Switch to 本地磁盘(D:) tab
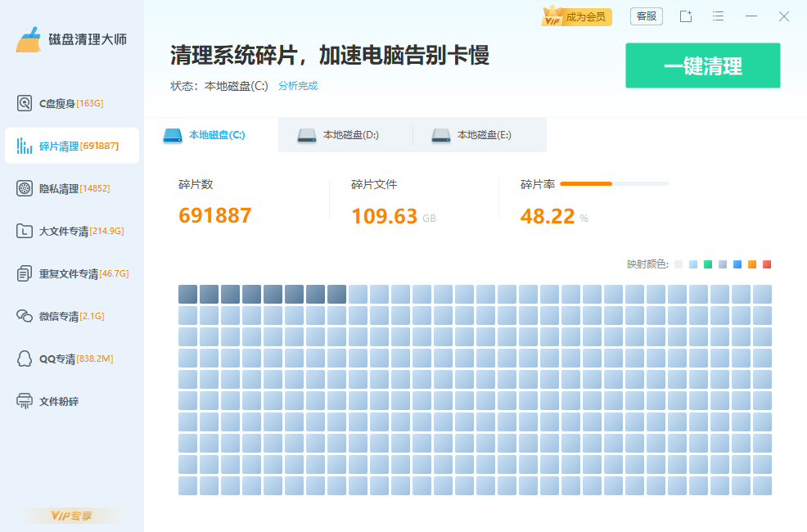807x532 pixels. pos(345,134)
